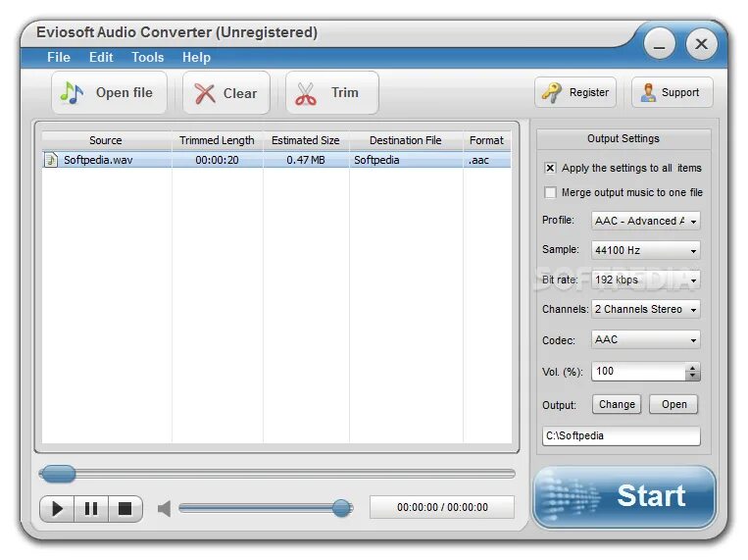Click the Softpedia.wav file icon
748x560 pixels.
click(x=51, y=160)
